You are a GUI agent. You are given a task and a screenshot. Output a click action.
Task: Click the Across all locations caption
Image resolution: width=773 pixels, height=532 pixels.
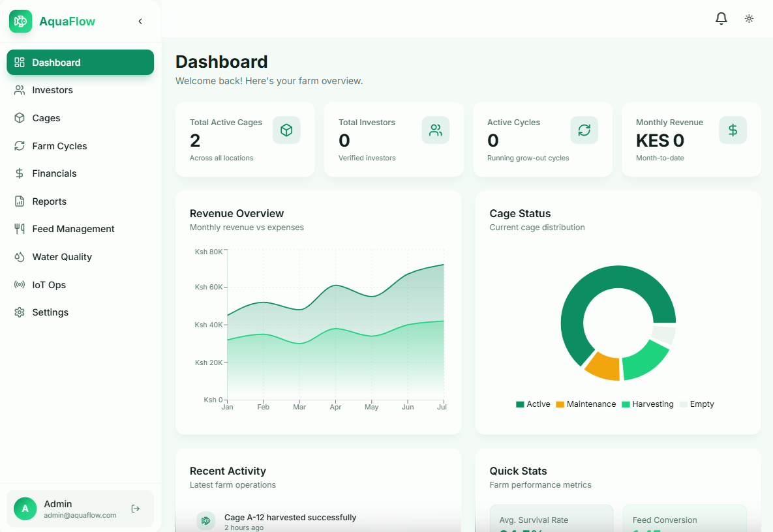[221, 158]
